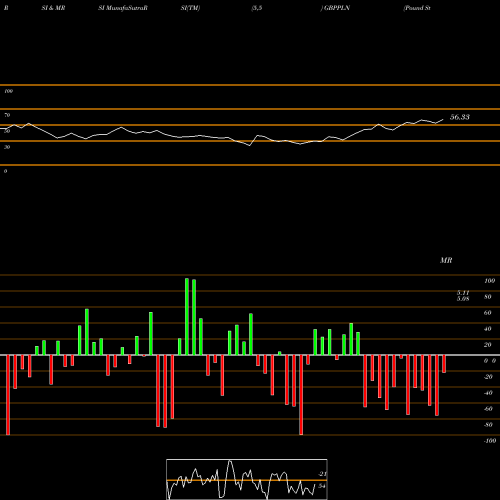This screenshot has height=500, width=500.
Task: Click the RSI line end point near 56.33
Action: pos(443,119)
